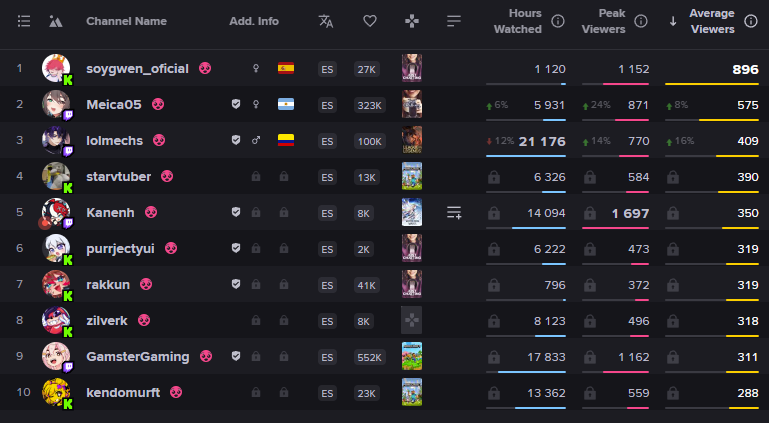The image size is (769, 423).
Task: Sort the table by Hours Watched
Action: pyautogui.click(x=517, y=21)
